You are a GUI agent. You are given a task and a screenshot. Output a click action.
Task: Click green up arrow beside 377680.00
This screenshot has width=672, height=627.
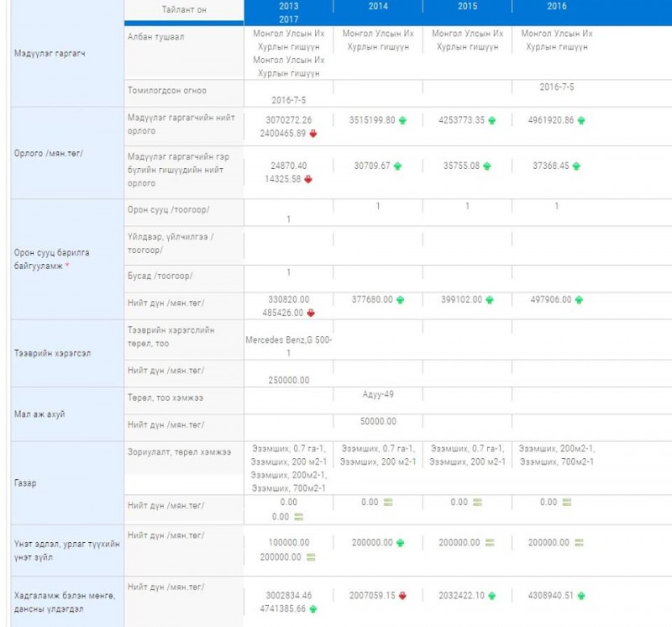pyautogui.click(x=400, y=300)
